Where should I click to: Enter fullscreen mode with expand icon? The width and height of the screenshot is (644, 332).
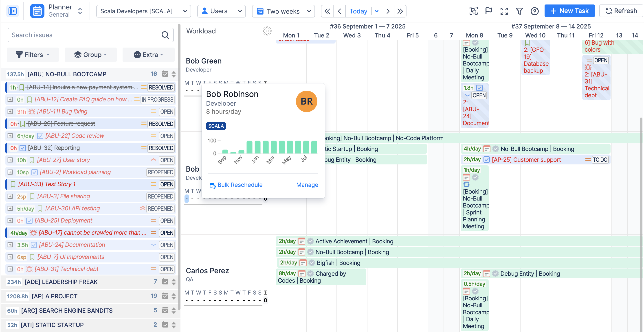(x=504, y=11)
